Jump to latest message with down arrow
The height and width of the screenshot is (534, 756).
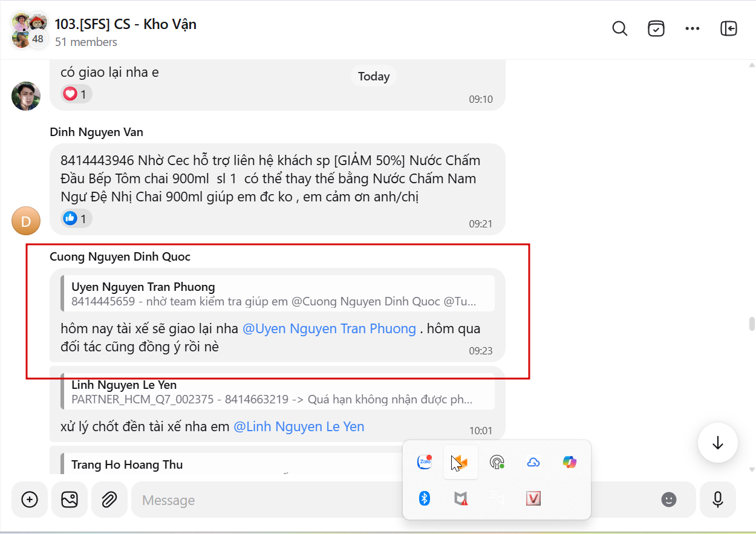(x=718, y=443)
